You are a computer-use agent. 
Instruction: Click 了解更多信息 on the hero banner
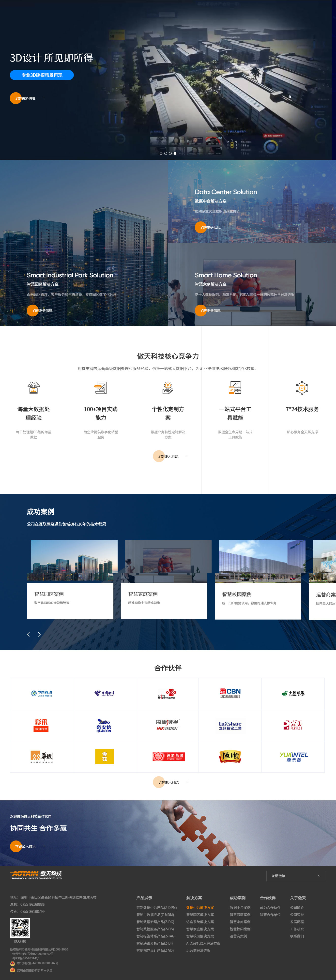27,98
